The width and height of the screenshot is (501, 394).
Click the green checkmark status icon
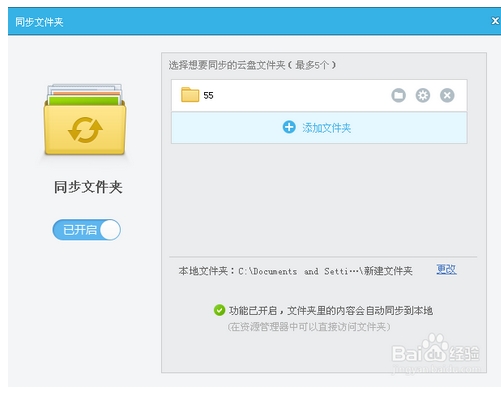tap(219, 310)
